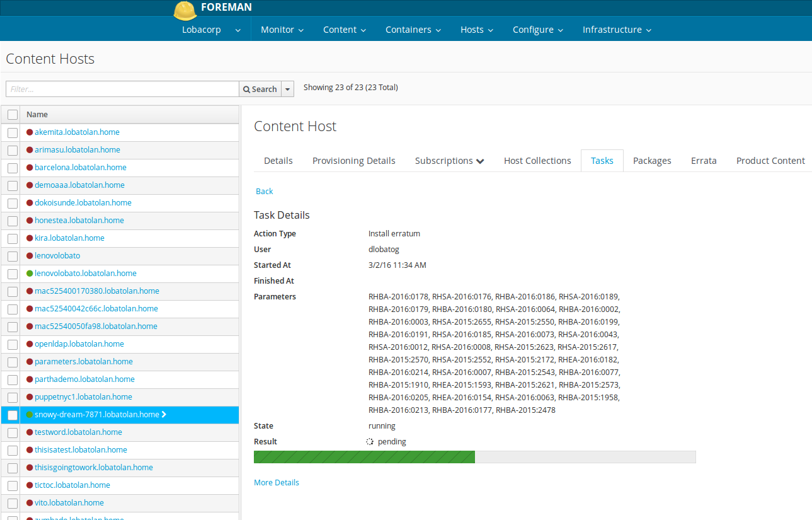The height and width of the screenshot is (520, 812).
Task: Select the checkbox for openldap.lobatolan.home
Action: point(13,344)
